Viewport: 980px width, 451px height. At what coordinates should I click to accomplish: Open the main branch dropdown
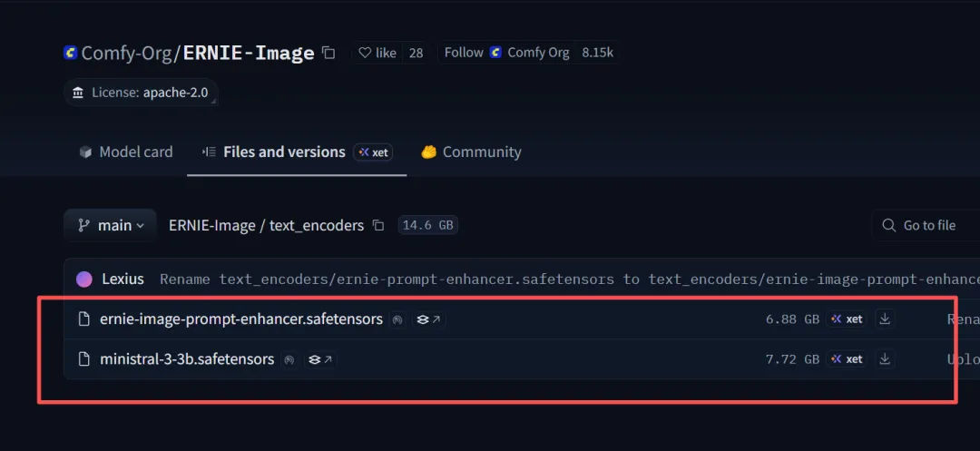(x=110, y=225)
